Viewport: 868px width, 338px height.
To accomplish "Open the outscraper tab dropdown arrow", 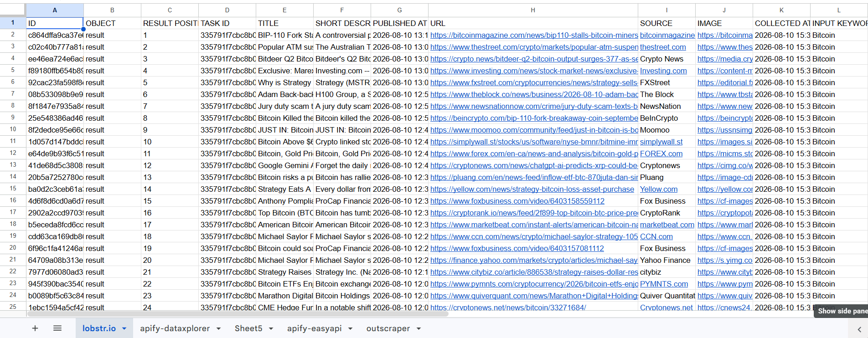I will [418, 328].
